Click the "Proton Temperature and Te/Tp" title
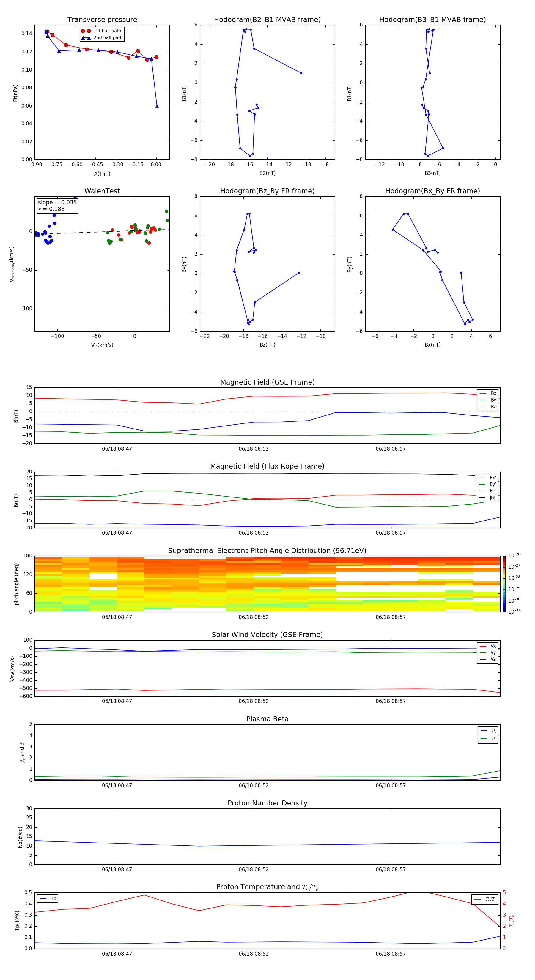The image size is (535, 980). point(267,887)
